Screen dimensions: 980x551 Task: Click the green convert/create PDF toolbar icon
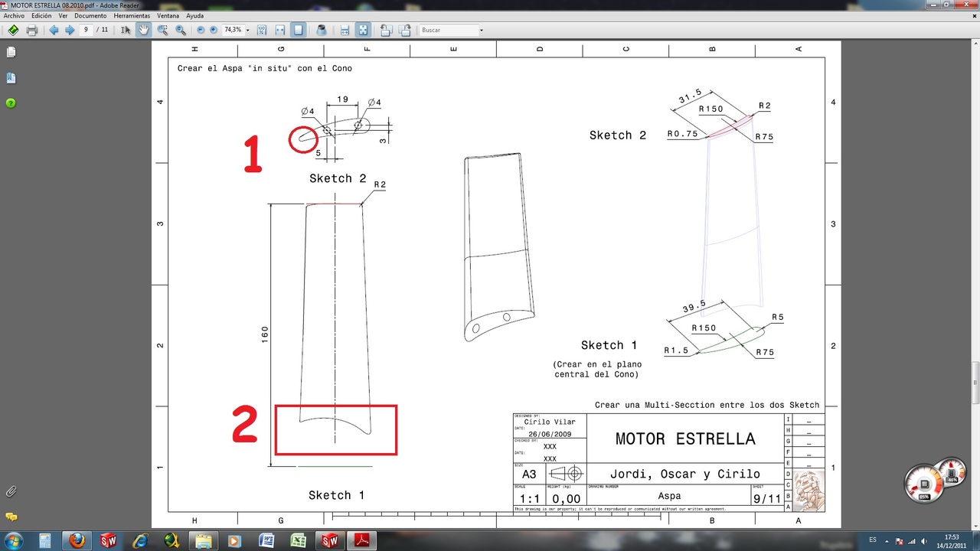(13, 30)
